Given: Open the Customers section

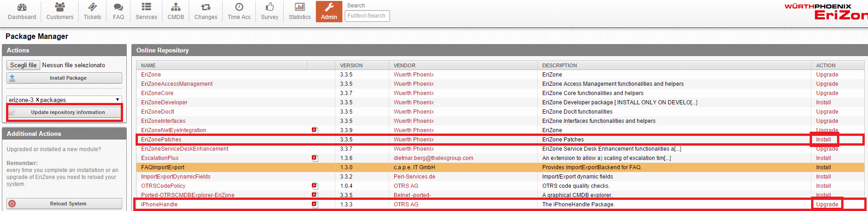Looking at the screenshot, I should [60, 12].
